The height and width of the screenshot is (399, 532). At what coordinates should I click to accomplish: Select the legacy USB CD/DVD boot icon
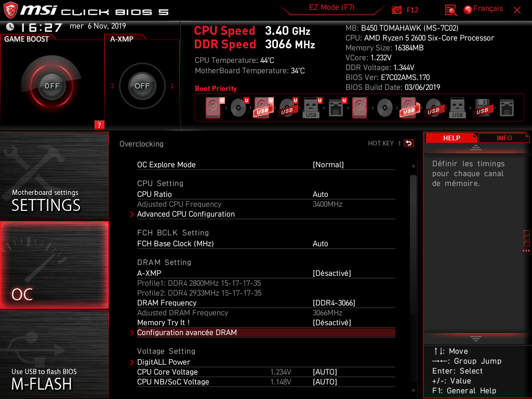434,108
